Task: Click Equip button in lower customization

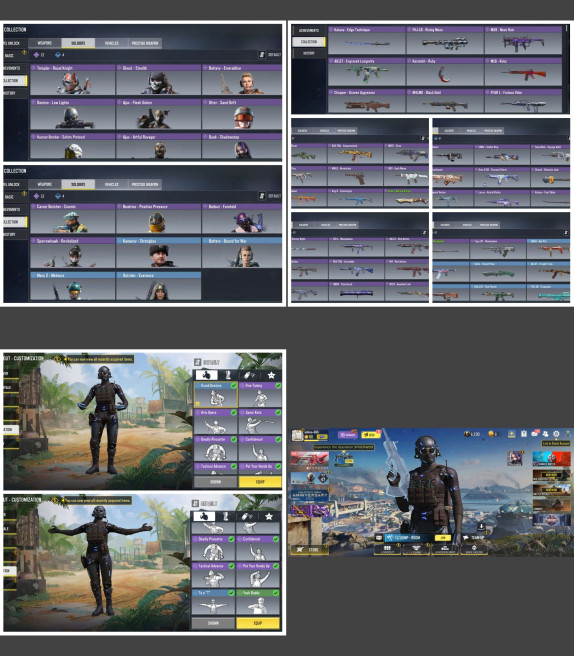Action: (x=258, y=623)
